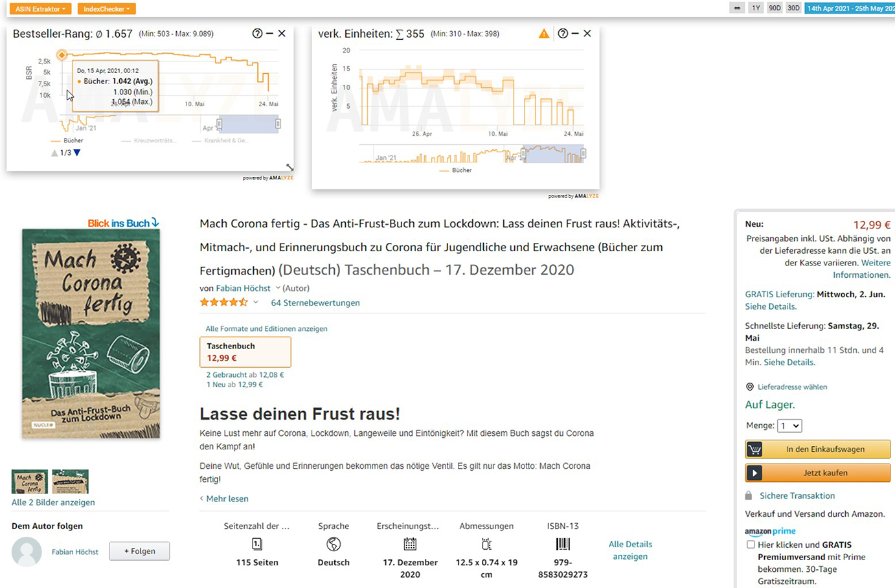
Task: Set the chart range to 30D
Action: point(793,8)
